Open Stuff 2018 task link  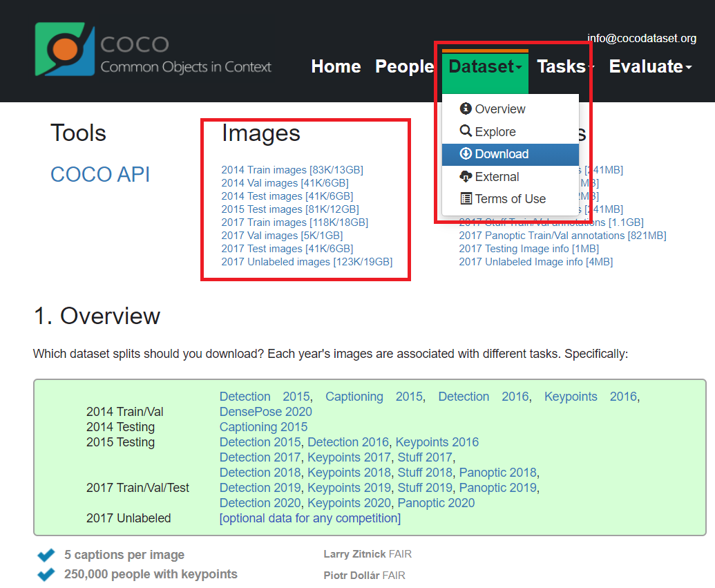pos(425,472)
